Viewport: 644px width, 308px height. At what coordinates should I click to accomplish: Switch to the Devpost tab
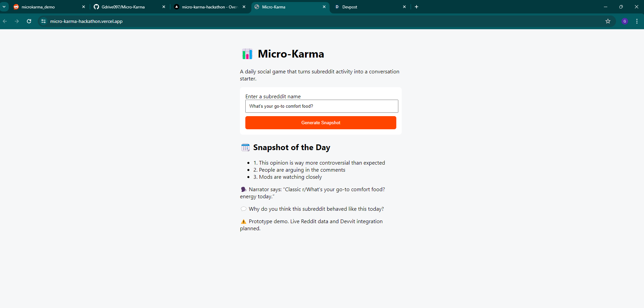(x=370, y=7)
